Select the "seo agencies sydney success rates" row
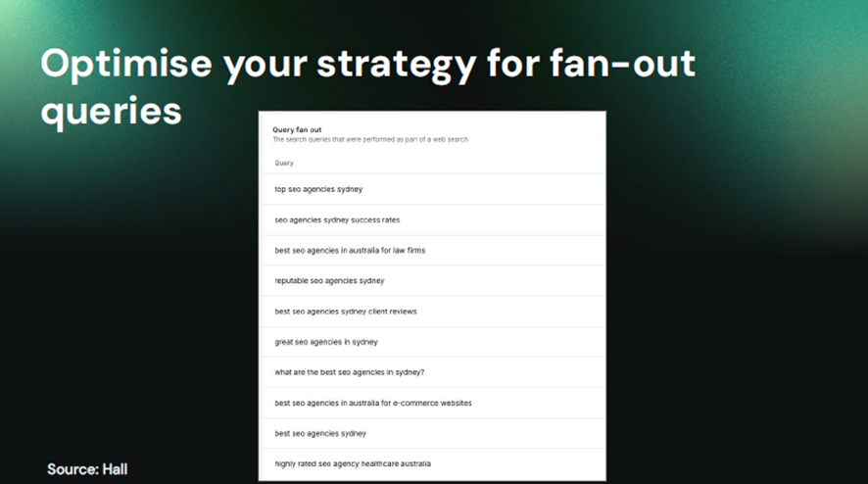The width and height of the screenshot is (868, 484). click(337, 219)
